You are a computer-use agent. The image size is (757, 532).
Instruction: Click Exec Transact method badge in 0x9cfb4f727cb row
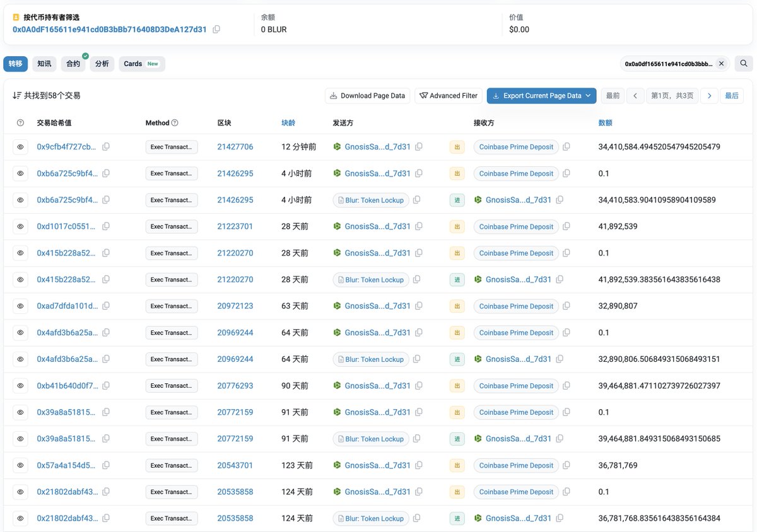[x=172, y=147]
